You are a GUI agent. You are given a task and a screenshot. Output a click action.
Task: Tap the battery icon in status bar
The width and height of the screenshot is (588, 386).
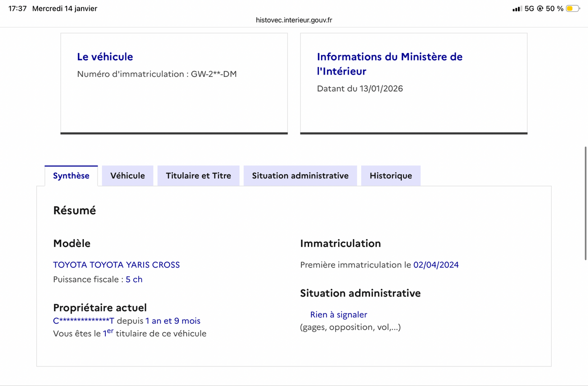coord(572,8)
